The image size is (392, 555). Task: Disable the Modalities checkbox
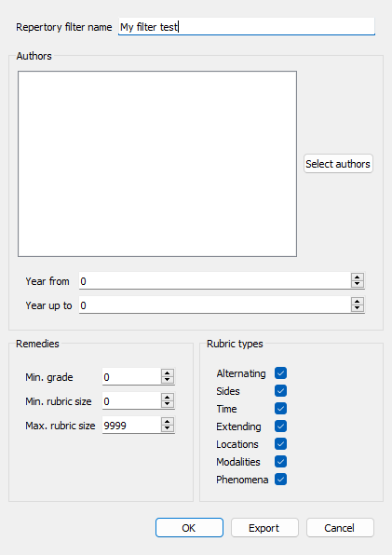pyautogui.click(x=280, y=462)
